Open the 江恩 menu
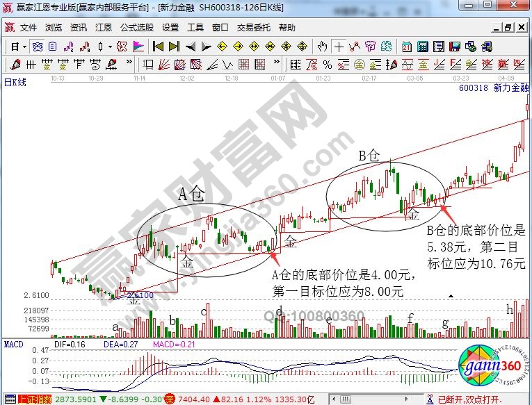 [104, 28]
